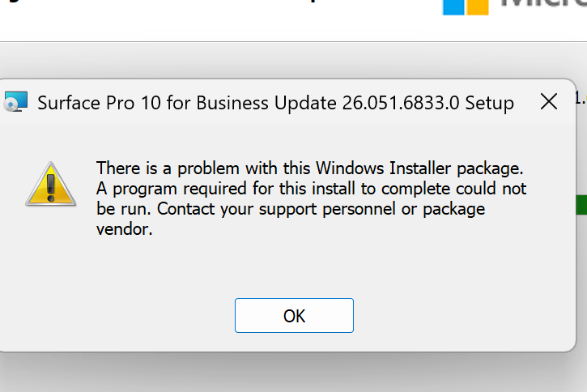Click the 'There is a problem' message line

point(309,168)
